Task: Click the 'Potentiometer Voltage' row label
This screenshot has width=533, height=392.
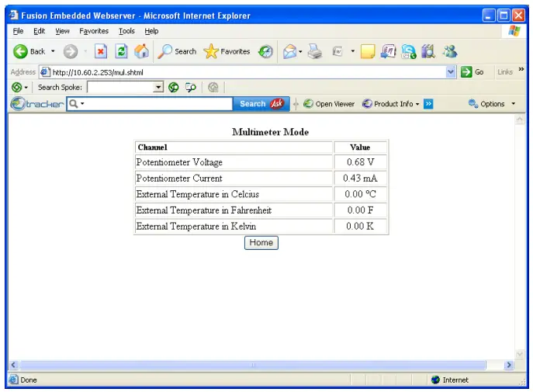Action: point(179,162)
